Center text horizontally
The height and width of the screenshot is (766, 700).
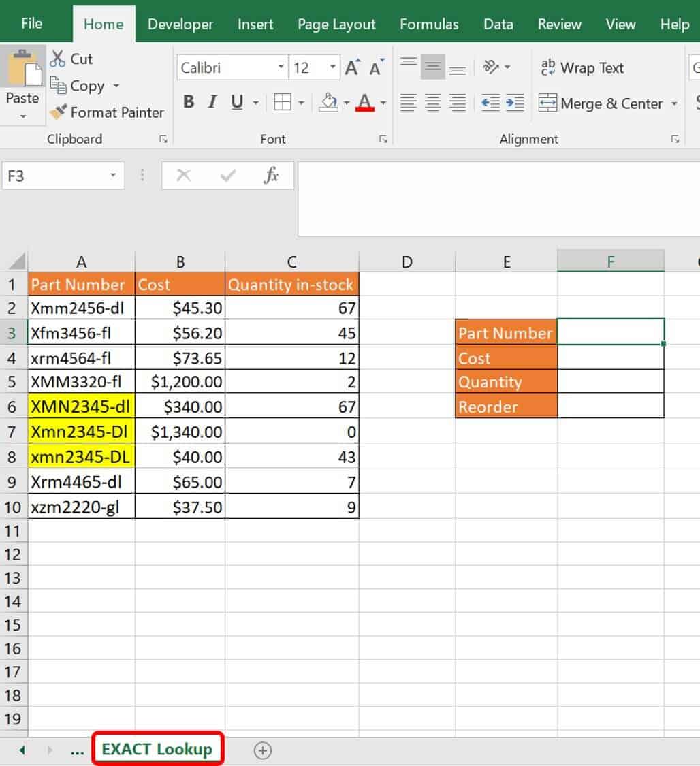[x=433, y=103]
